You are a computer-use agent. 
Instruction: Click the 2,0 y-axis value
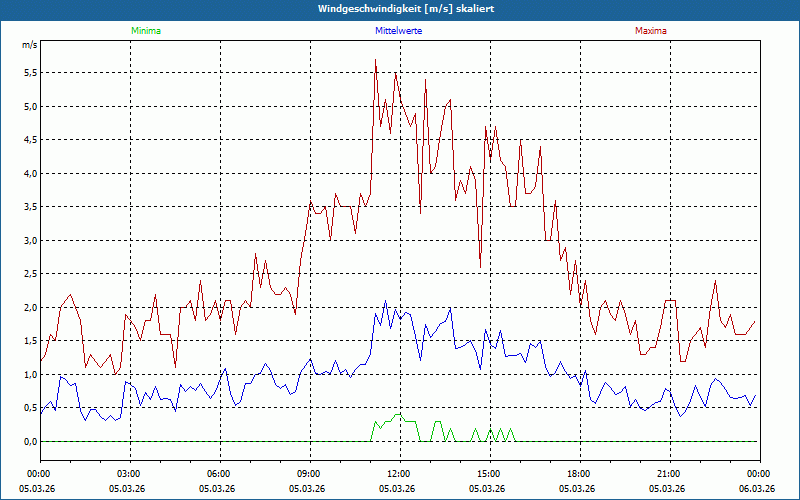[31, 308]
